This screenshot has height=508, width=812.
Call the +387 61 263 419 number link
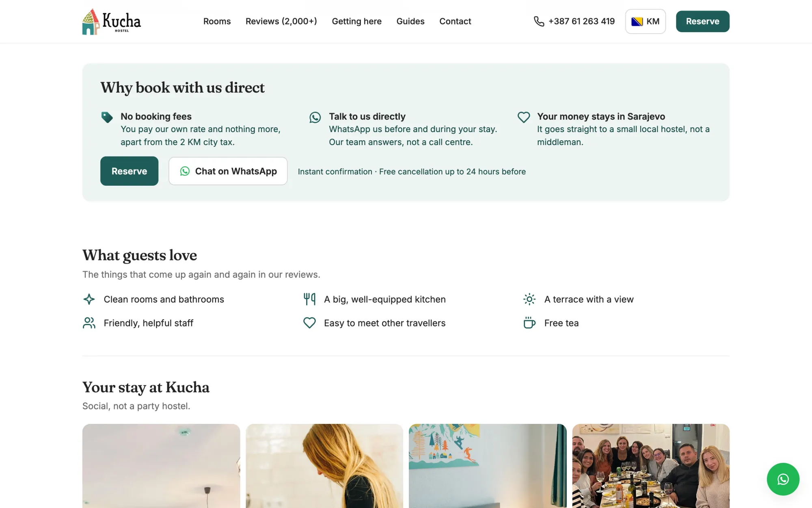(574, 22)
